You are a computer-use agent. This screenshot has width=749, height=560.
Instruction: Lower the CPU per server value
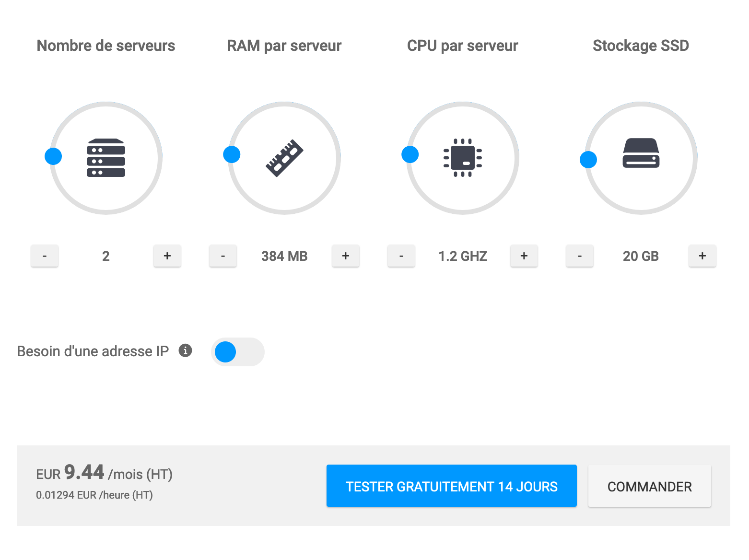point(401,256)
